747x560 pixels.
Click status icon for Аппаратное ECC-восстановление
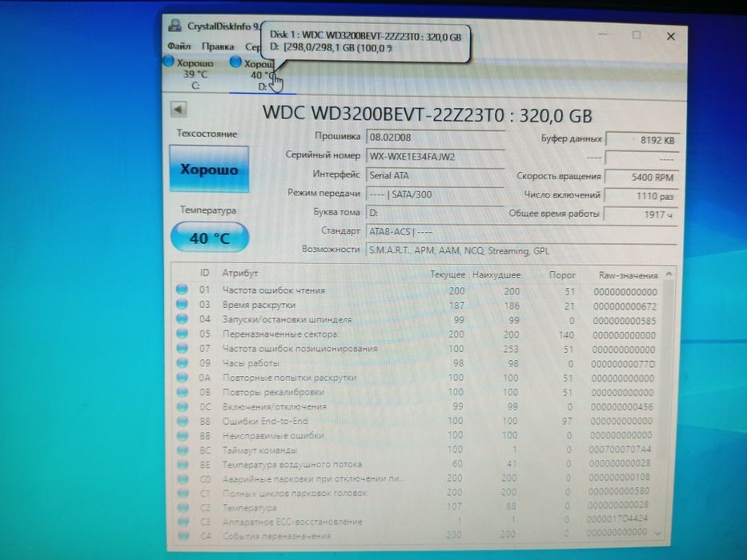coord(183,522)
